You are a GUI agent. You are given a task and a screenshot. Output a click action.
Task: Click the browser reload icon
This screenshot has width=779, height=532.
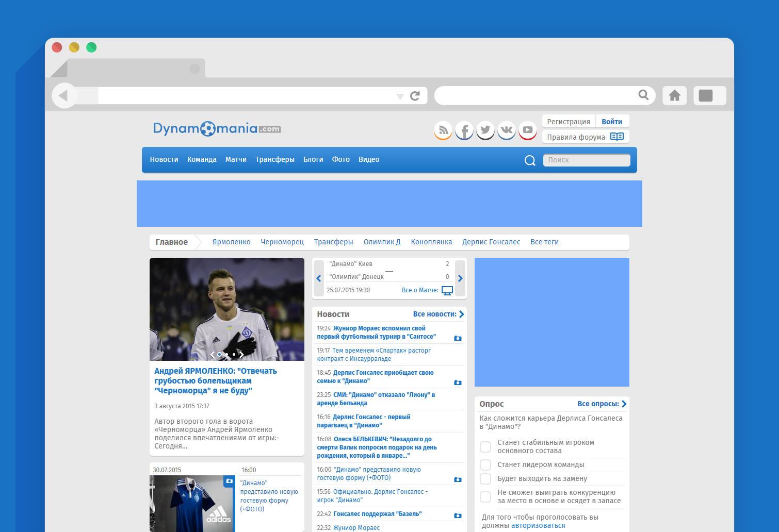tap(415, 96)
